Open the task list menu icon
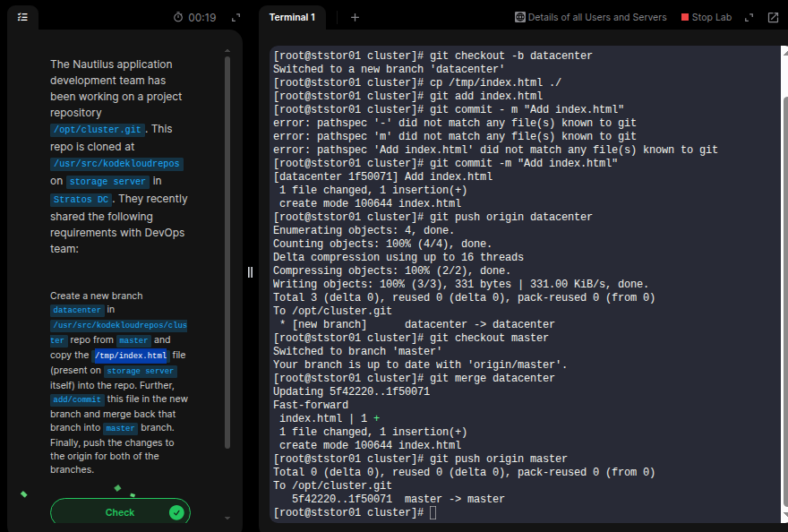Screen dimensions: 788x532 22,17
